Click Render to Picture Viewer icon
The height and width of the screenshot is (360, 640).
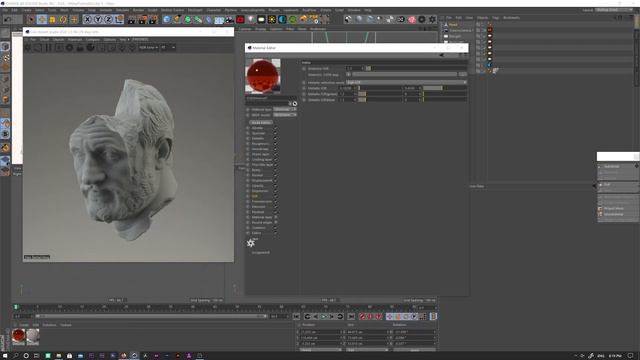coord(142,19)
